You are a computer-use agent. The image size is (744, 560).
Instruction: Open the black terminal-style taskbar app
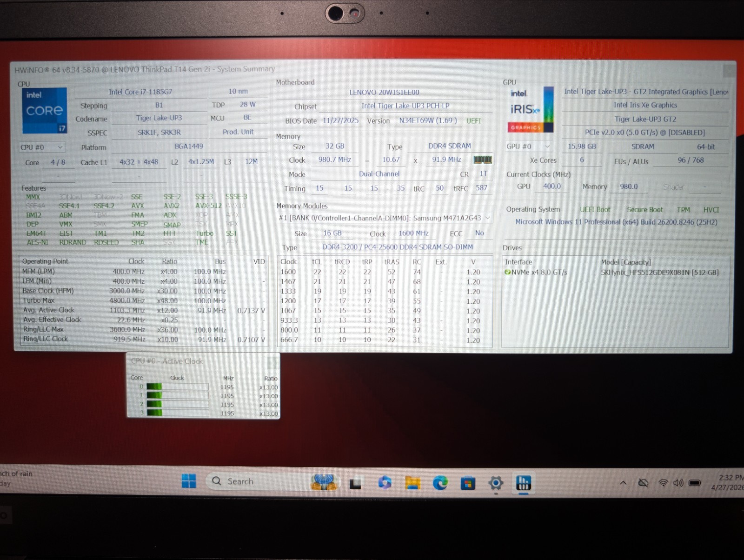(356, 484)
